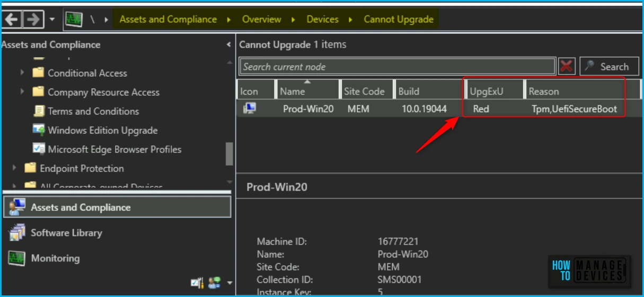Image resolution: width=644 pixels, height=297 pixels.
Task: Open Microsoft Edge Browser Profiles node
Action: pos(114,149)
